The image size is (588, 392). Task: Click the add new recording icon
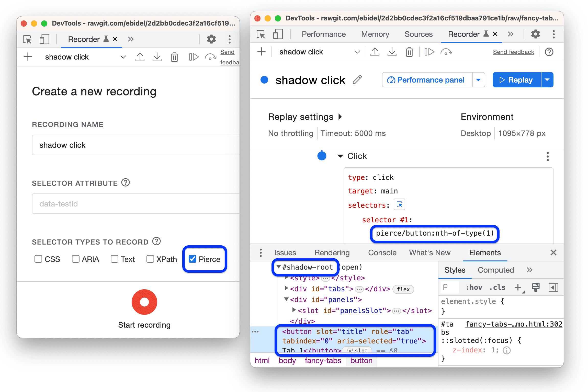[25, 57]
